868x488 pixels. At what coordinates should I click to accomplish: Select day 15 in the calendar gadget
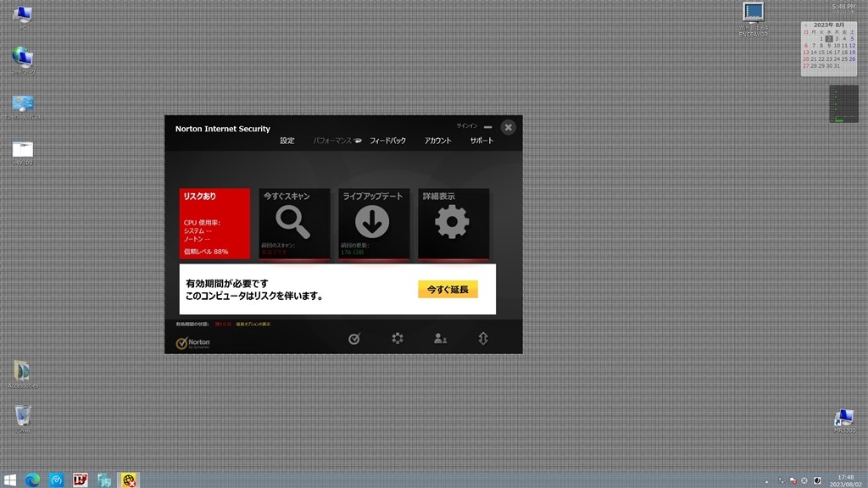[x=821, y=52]
